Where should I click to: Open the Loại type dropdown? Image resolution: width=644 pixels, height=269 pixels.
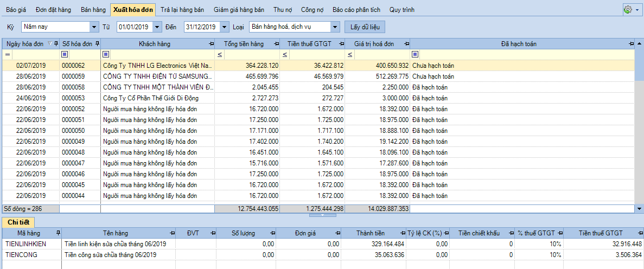[336, 27]
